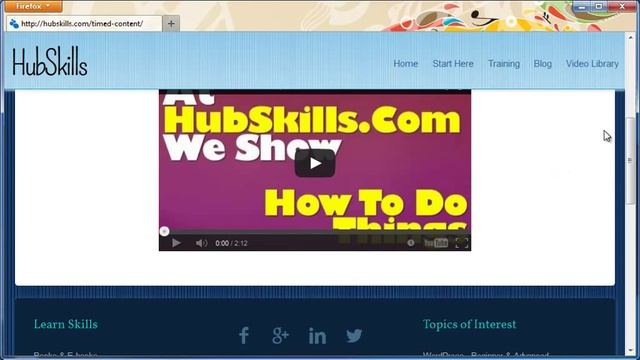Click the YouTube logo in the player
The image size is (640, 360).
click(x=436, y=243)
